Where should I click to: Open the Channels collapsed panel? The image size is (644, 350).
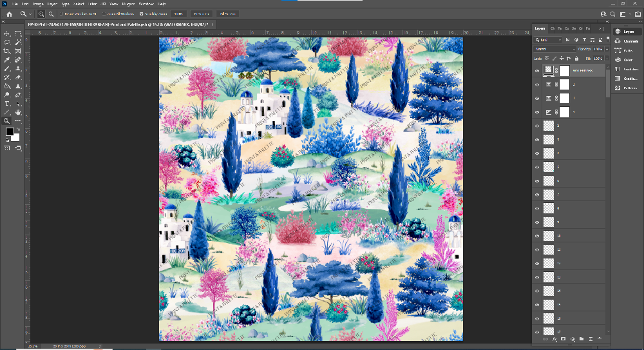[627, 41]
